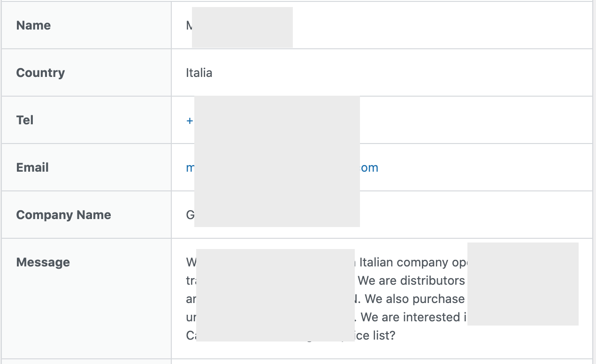The width and height of the screenshot is (596, 364).
Task: Click the Tel row label
Action: 25,120
